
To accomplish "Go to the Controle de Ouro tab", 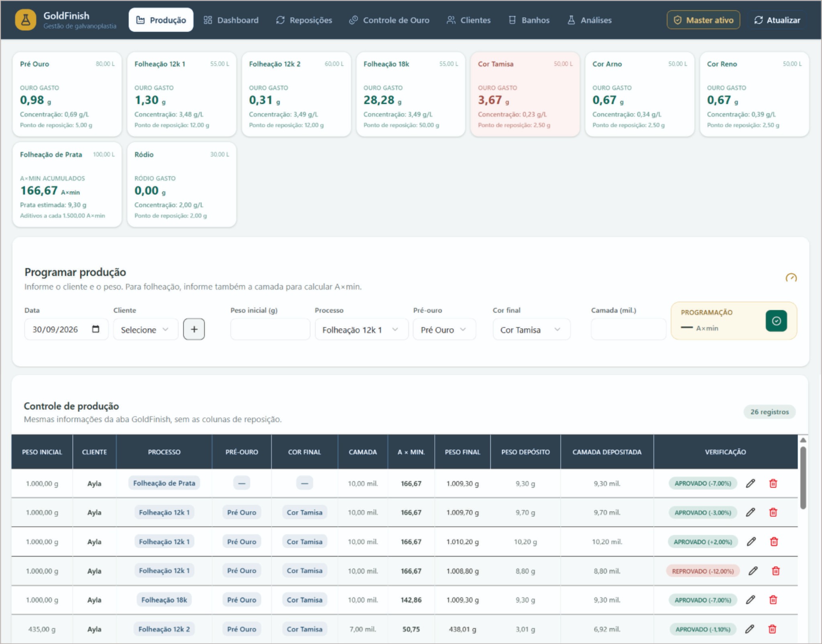I will click(x=389, y=20).
